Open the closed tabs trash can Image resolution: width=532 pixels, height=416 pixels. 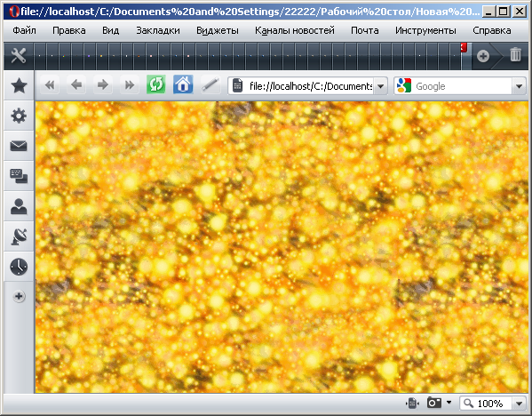tap(515, 55)
